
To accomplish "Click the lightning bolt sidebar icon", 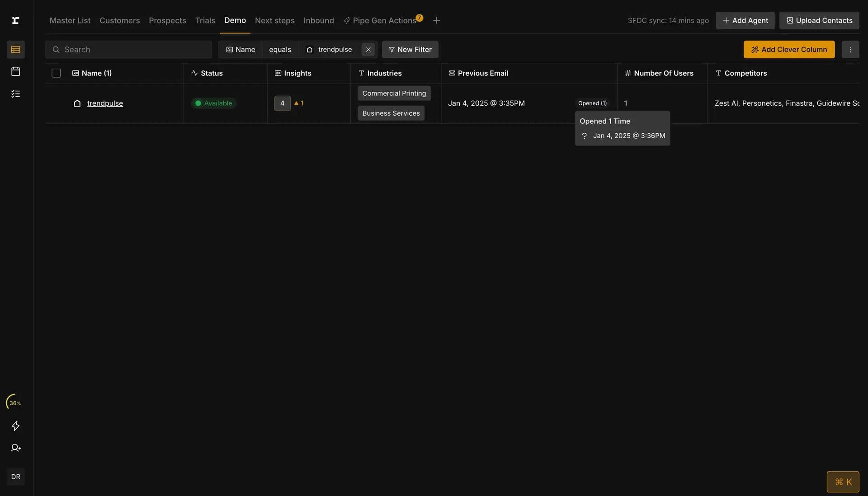I will pyautogui.click(x=15, y=426).
